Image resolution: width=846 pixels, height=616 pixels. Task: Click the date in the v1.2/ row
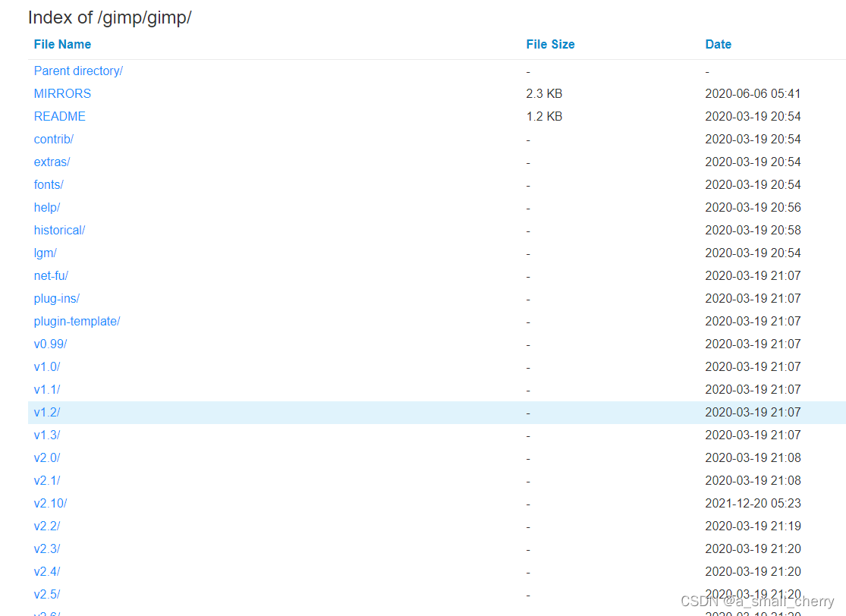coord(753,412)
